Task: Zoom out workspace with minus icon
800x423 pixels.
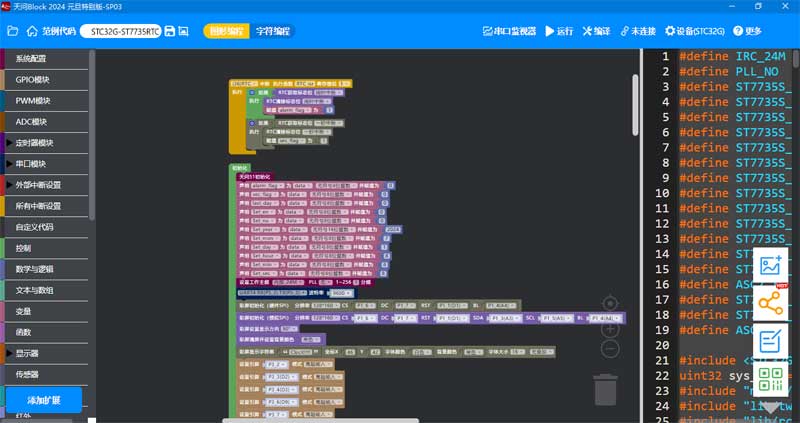Action: click(610, 350)
